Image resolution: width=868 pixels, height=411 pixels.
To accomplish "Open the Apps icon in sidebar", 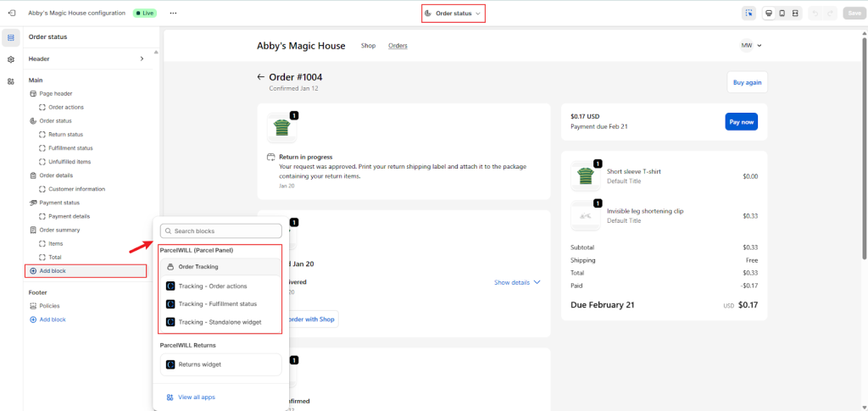I will pyautogui.click(x=10, y=81).
